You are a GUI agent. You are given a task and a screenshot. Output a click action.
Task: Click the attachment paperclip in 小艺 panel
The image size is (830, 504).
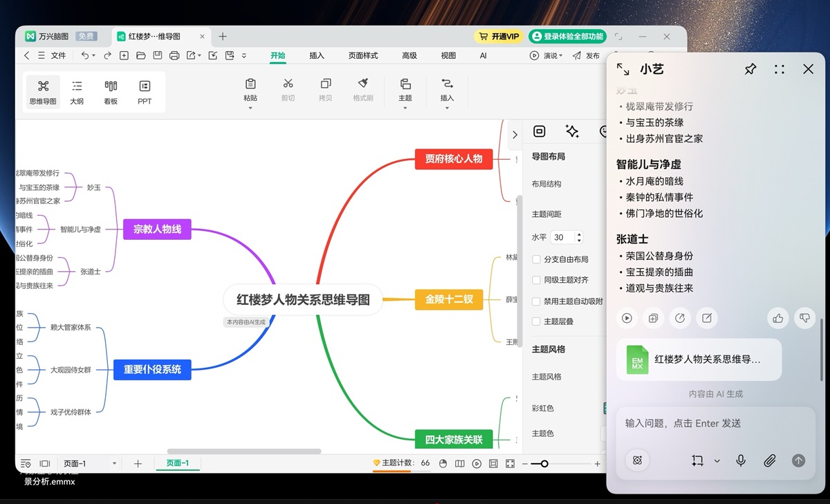click(x=769, y=460)
